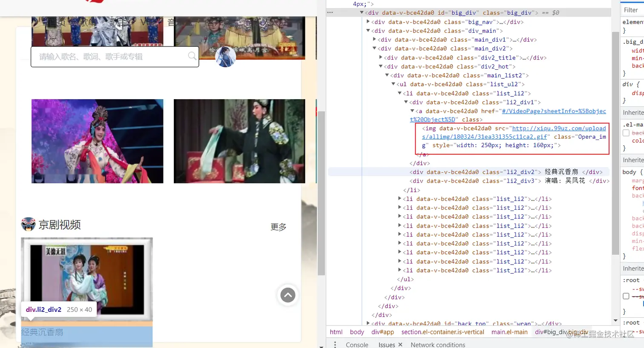Screen dimensions: 644x348
Task: Close the Issues drawer tab
Action: tap(400, 345)
